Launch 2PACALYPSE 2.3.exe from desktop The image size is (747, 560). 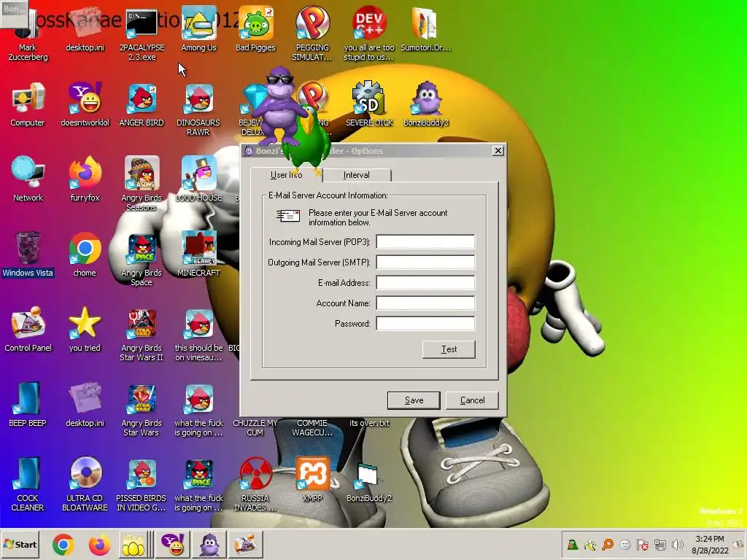pyautogui.click(x=142, y=34)
